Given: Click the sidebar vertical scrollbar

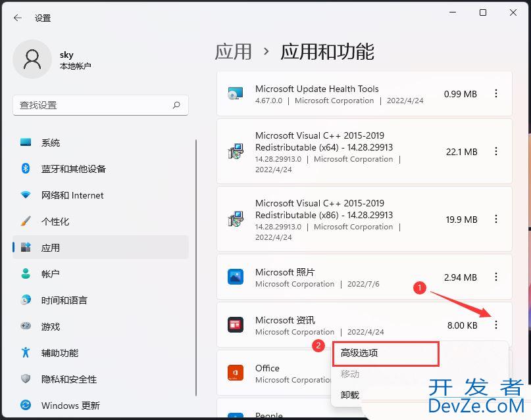Looking at the screenshot, I should tap(196, 267).
